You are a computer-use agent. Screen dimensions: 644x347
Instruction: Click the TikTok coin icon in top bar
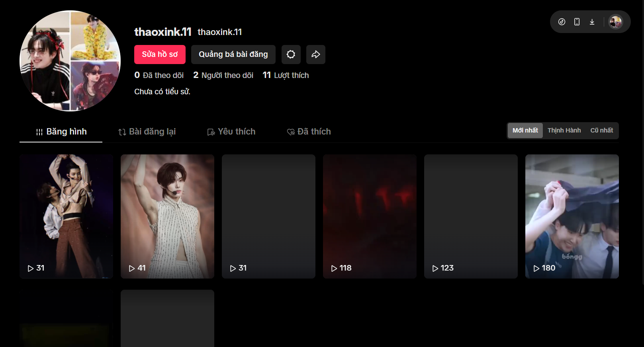562,22
